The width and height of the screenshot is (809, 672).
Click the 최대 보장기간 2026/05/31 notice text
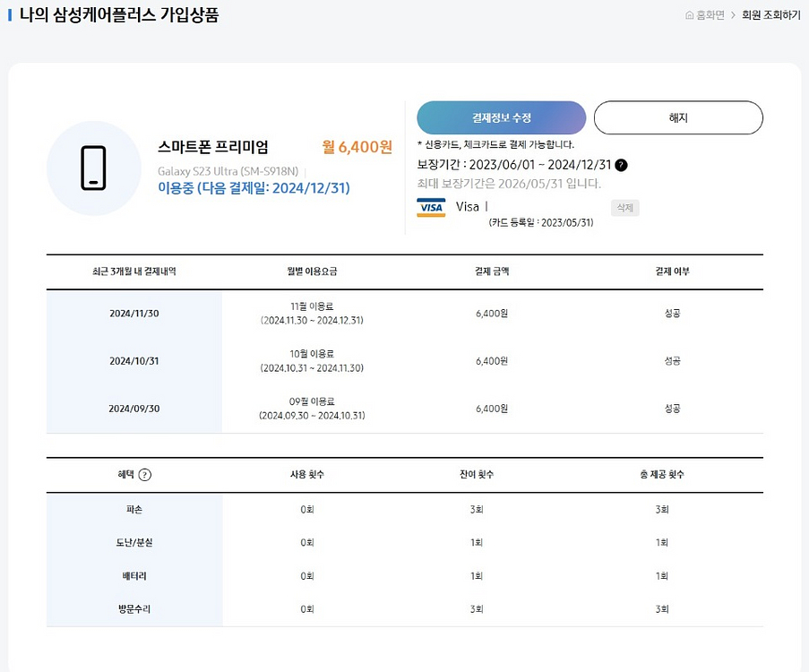pyautogui.click(x=509, y=183)
